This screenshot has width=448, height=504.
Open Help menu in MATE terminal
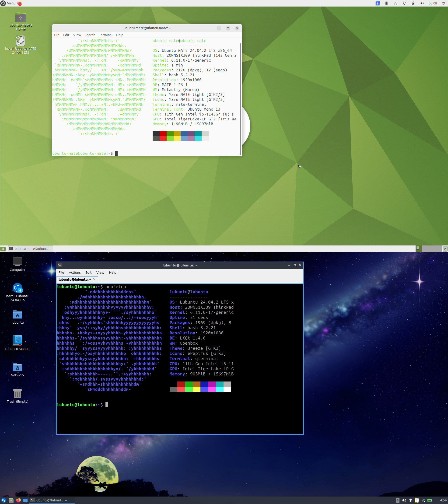point(119,35)
